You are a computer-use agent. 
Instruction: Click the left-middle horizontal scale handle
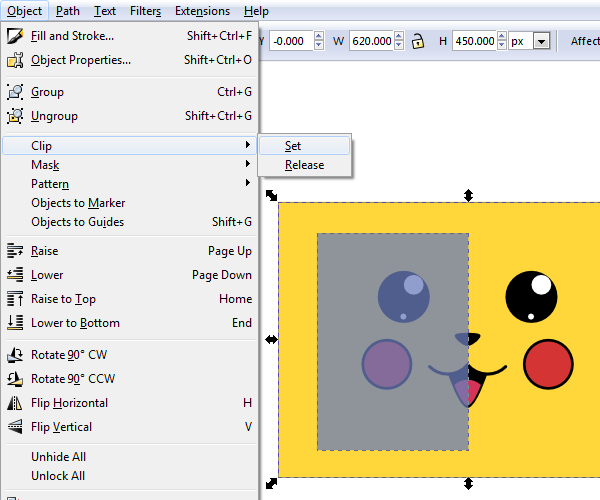pos(271,339)
